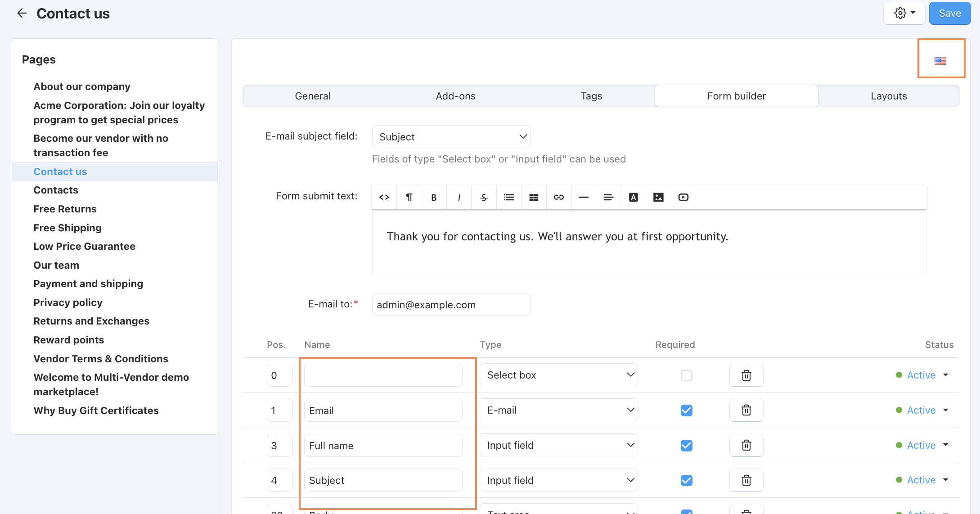Screen dimensions: 980x514
Task: Open the gear settings menu
Action: click(x=904, y=14)
